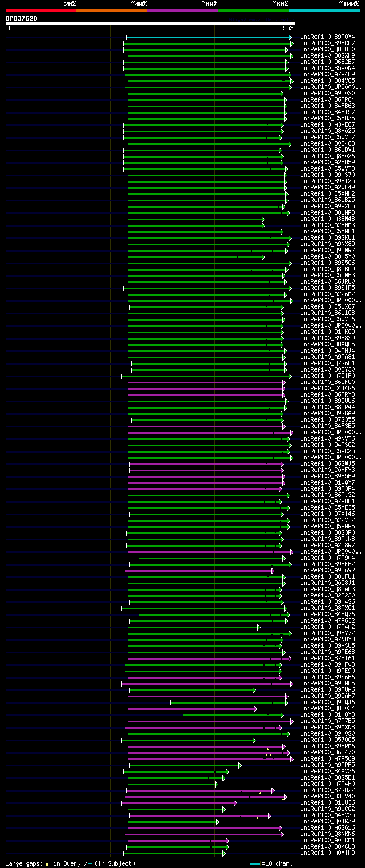This screenshot has width=365, height=868.
Task: Select hit label UniRef100_Q9CAH7
Action: 327,696
